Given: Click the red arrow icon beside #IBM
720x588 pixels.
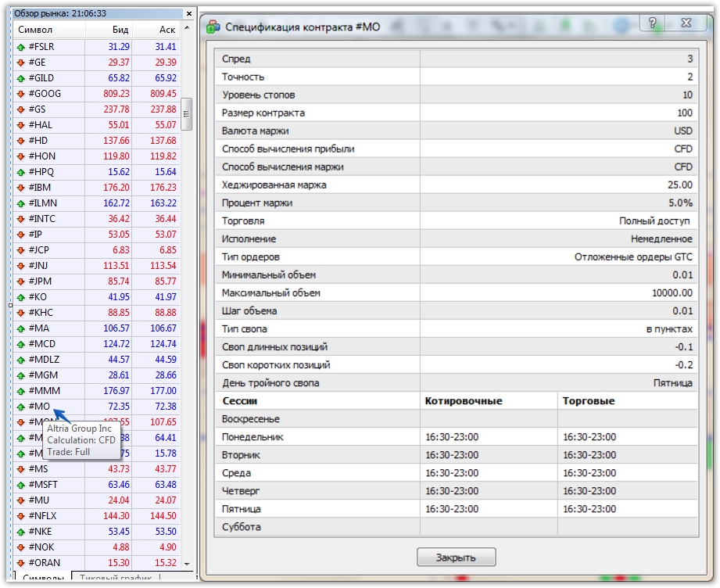Looking at the screenshot, I should click(20, 188).
